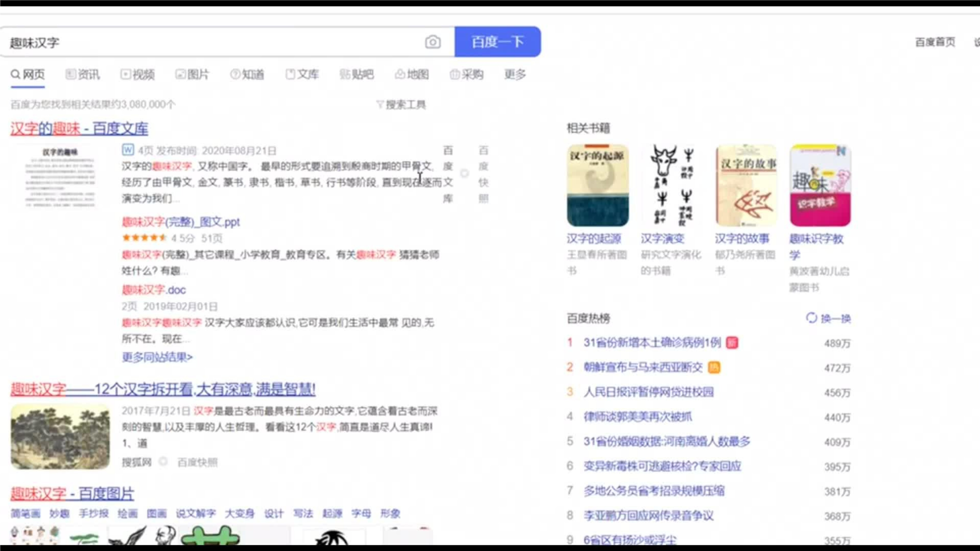The height and width of the screenshot is (551, 980).
Task: Switch to the 知道 tab
Action: (247, 74)
